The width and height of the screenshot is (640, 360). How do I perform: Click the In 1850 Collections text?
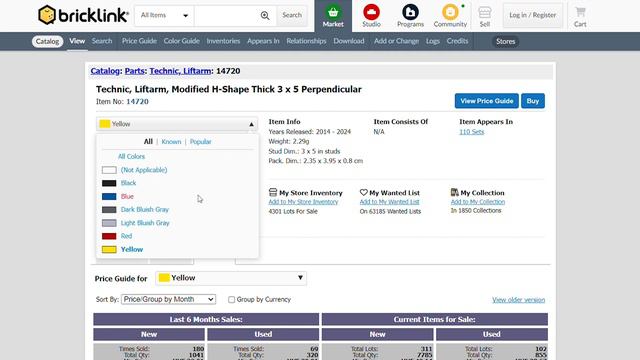coord(476,211)
